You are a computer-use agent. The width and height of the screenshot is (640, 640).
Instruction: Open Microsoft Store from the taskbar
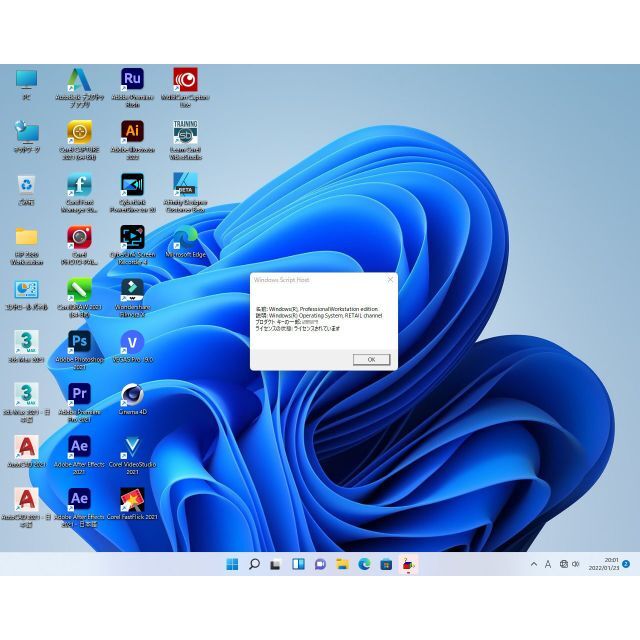pos(387,564)
